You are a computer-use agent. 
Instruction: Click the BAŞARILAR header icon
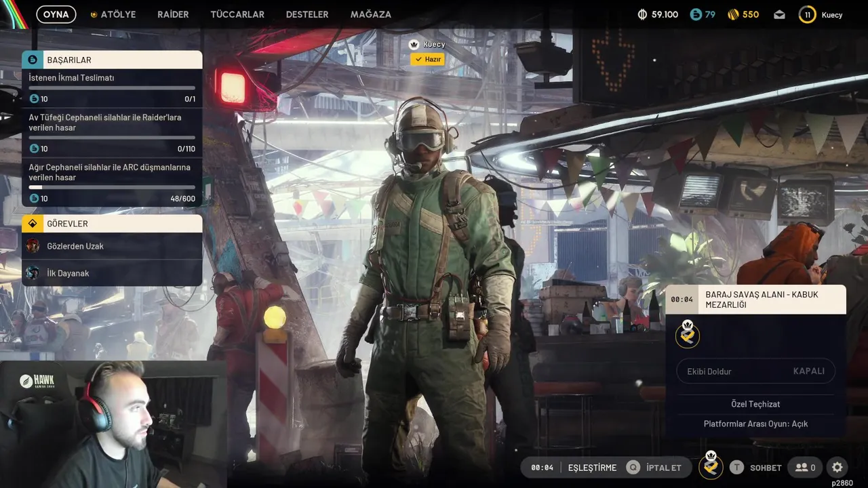click(x=33, y=60)
